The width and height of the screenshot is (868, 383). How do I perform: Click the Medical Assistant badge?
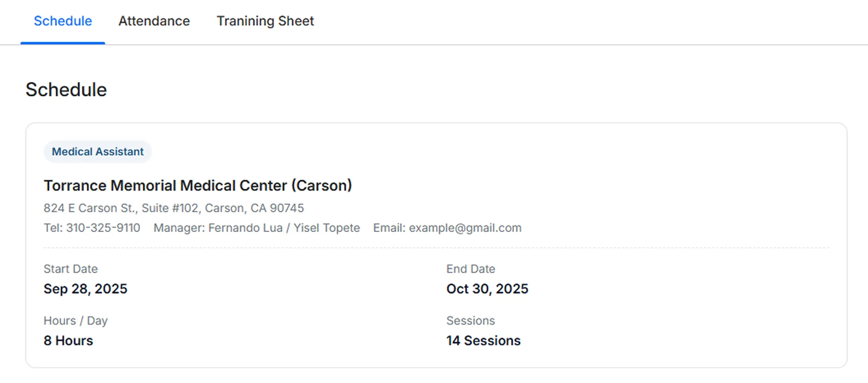98,151
